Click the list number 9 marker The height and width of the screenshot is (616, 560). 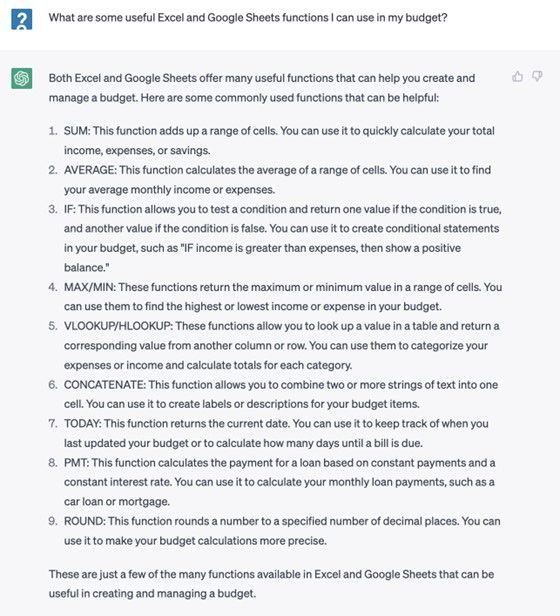[x=53, y=521]
